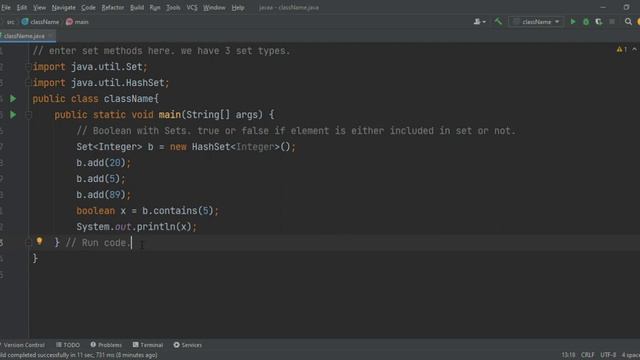Click 'java - className.java' window title
The height and width of the screenshot is (360, 640).
(289, 7)
